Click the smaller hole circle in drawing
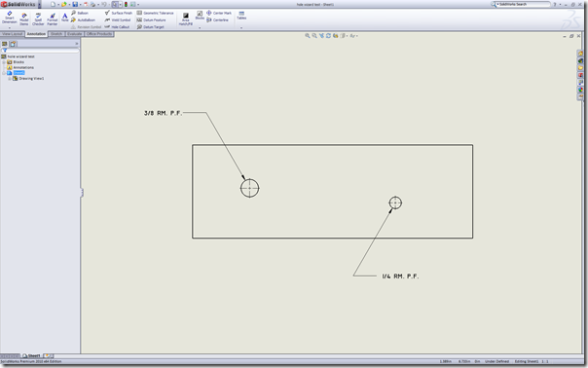588x368 pixels. point(395,202)
